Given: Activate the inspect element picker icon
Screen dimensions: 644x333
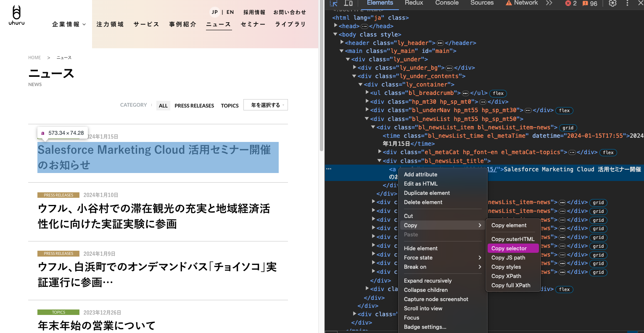Looking at the screenshot, I should [x=334, y=3].
